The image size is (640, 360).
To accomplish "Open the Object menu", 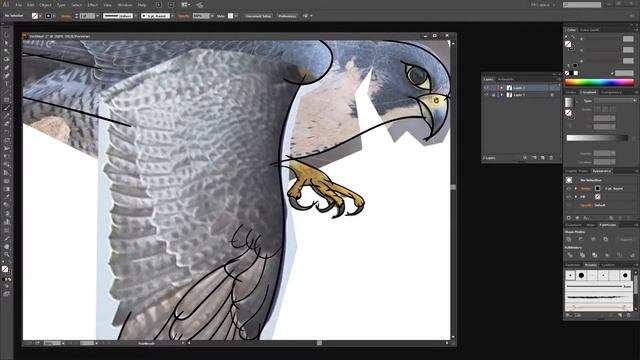I will tap(45, 5).
